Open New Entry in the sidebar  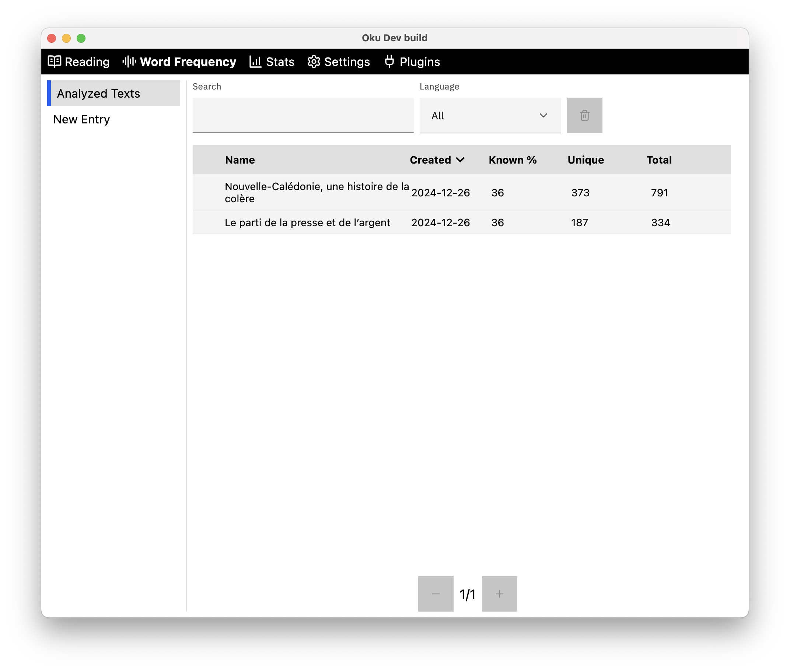tap(81, 119)
